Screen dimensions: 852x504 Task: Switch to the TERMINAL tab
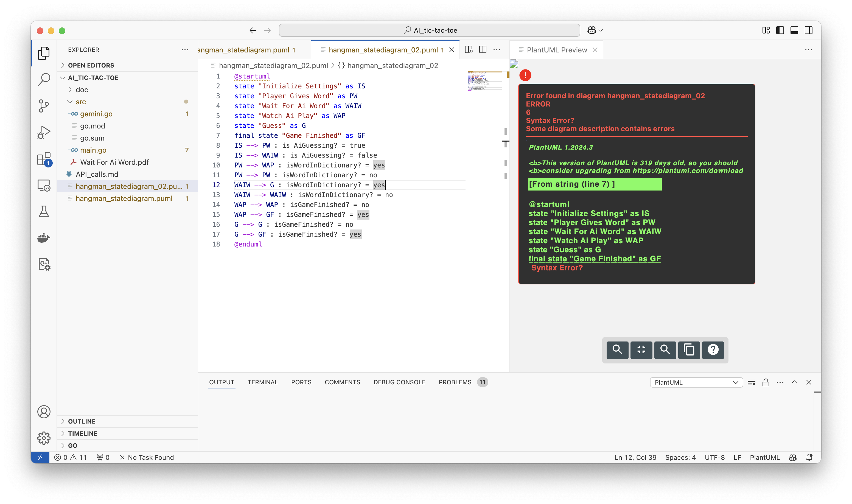click(262, 382)
